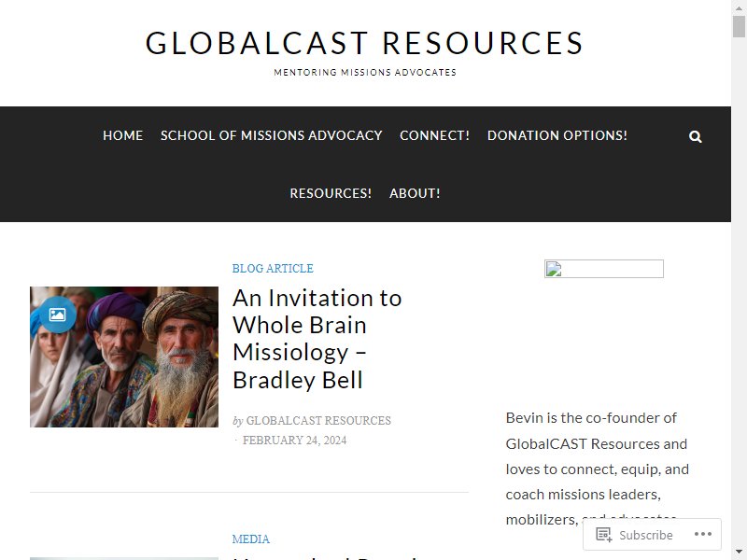Open the three-dot more options menu

click(x=703, y=534)
